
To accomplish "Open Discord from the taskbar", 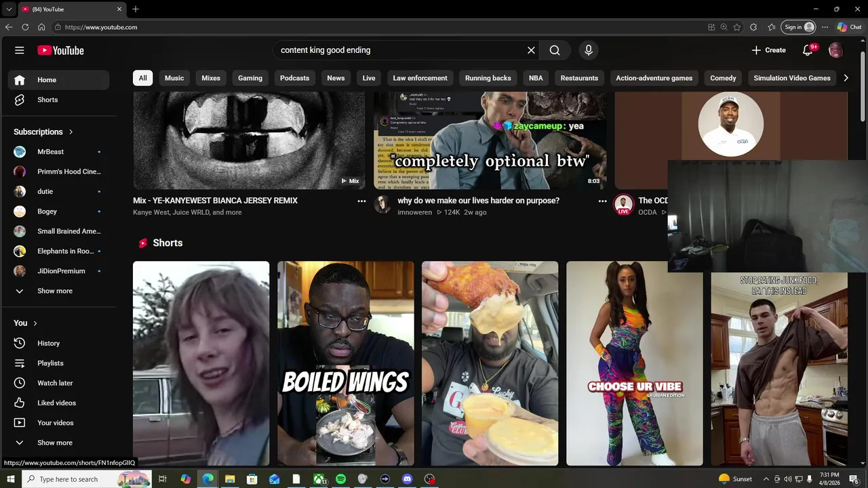I will tap(407, 479).
